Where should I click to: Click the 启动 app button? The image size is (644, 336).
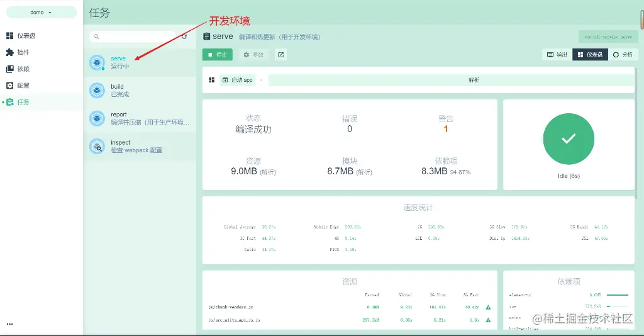point(237,80)
